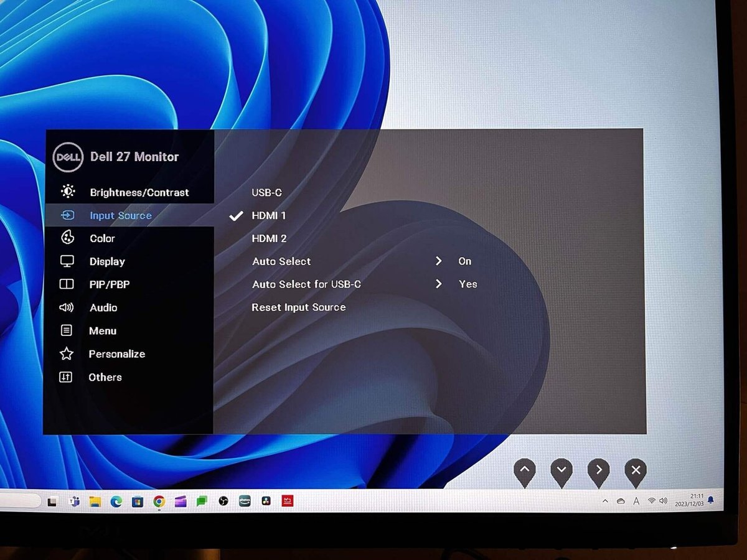Select the Brightness/Contrast sun icon
The image size is (747, 560).
[68, 192]
